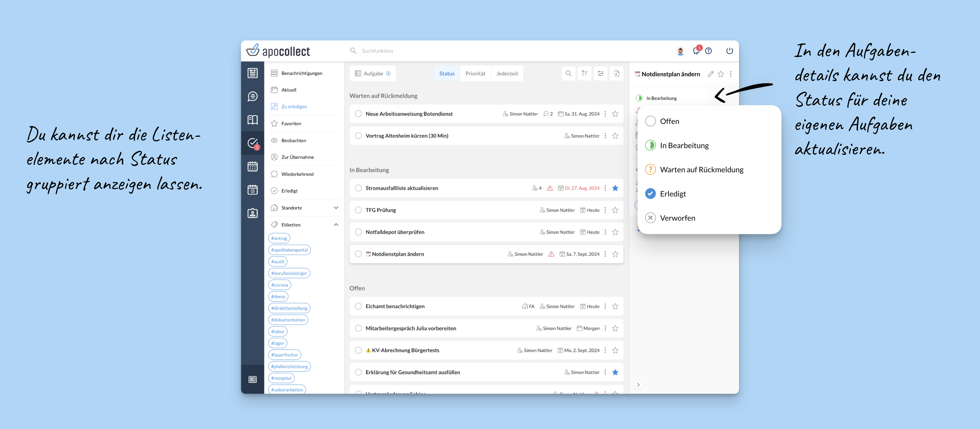Select Erledigt status option
Screen dimensions: 980x429
pyautogui.click(x=673, y=194)
